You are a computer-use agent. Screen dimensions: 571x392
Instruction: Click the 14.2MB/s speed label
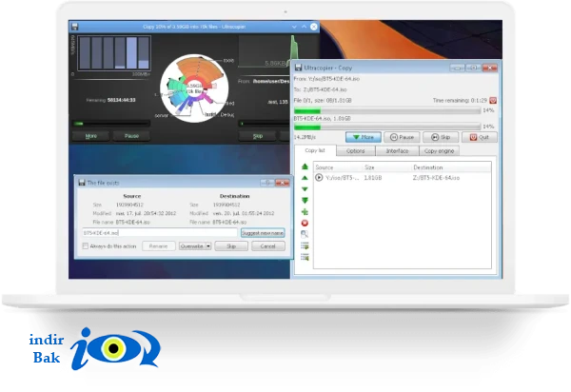(x=305, y=137)
